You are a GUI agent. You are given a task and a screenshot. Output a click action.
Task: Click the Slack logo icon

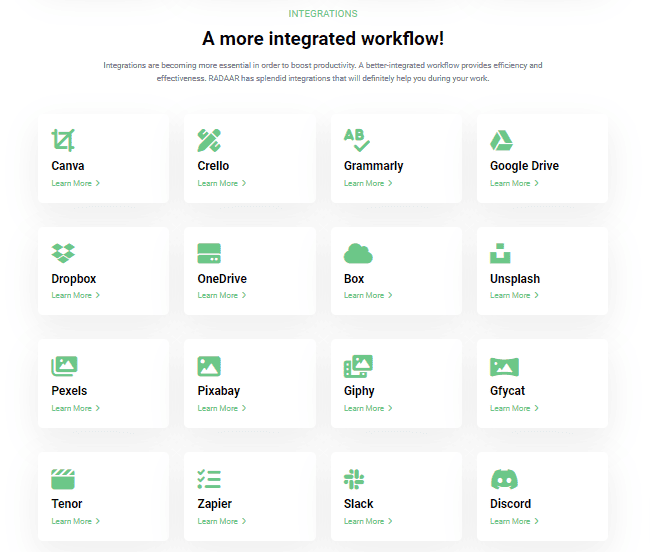coord(354,479)
